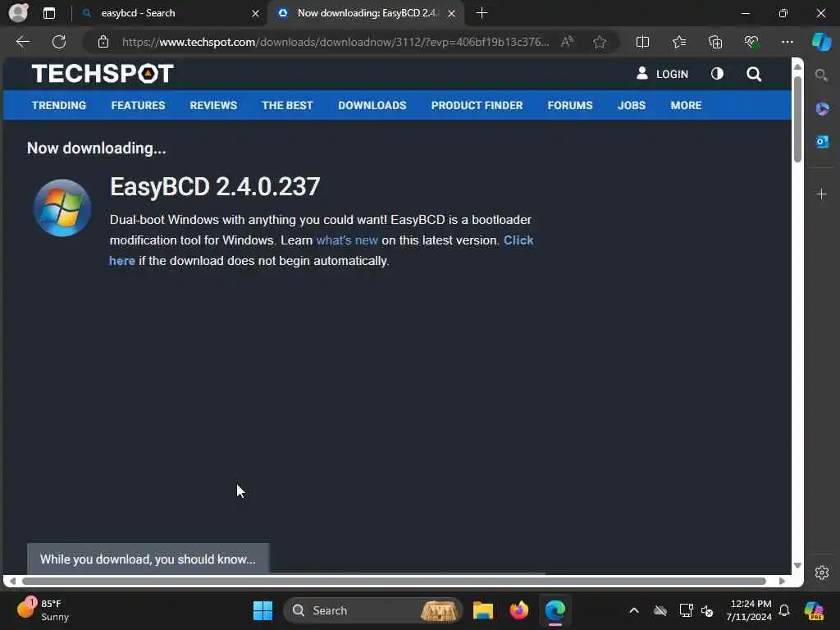Open the clock and date
The image size is (840, 630).
749,610
